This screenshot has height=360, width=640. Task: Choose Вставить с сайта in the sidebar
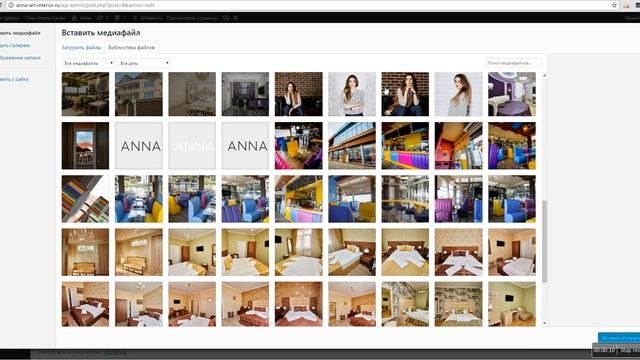tap(14, 79)
